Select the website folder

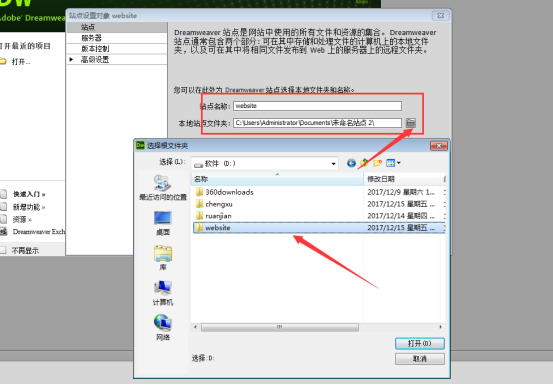point(319,228)
